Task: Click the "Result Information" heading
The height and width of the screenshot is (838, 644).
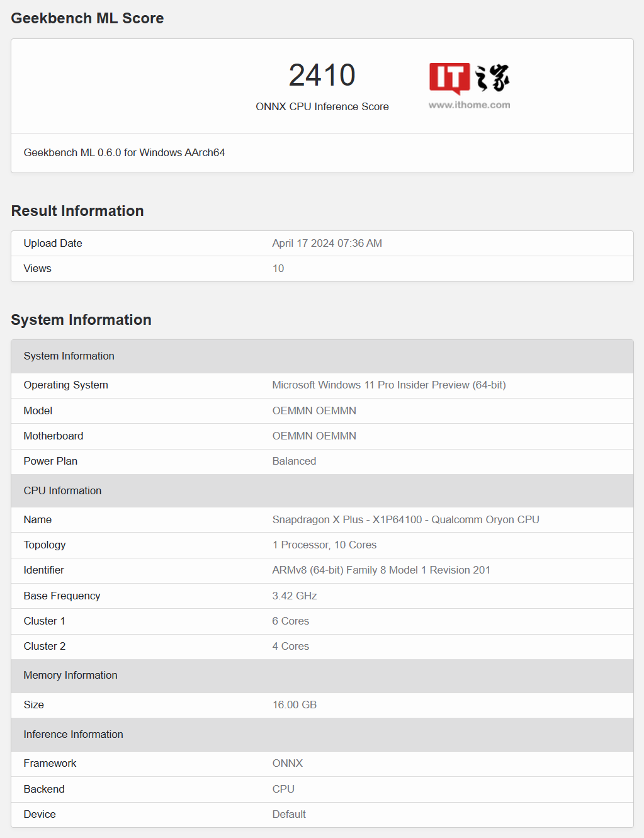Action: pyautogui.click(x=77, y=211)
